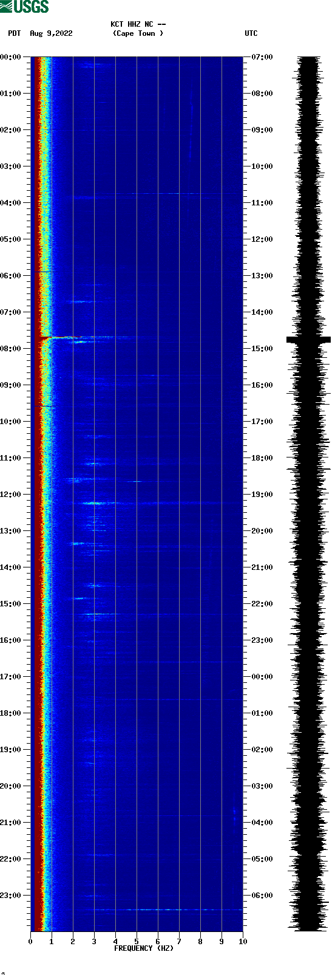The image size is (335, 980).
Task: Click the 07:00 PDT time label
Action: pos(11,312)
